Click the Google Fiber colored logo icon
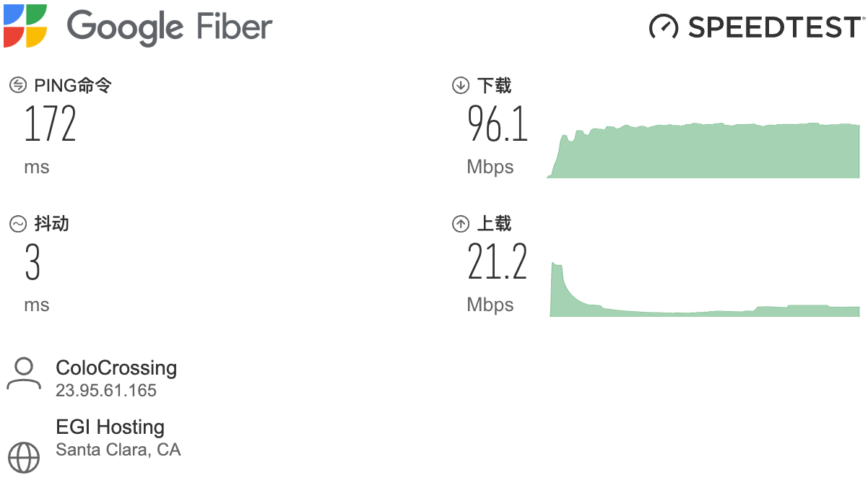The height and width of the screenshot is (488, 868). point(25,25)
